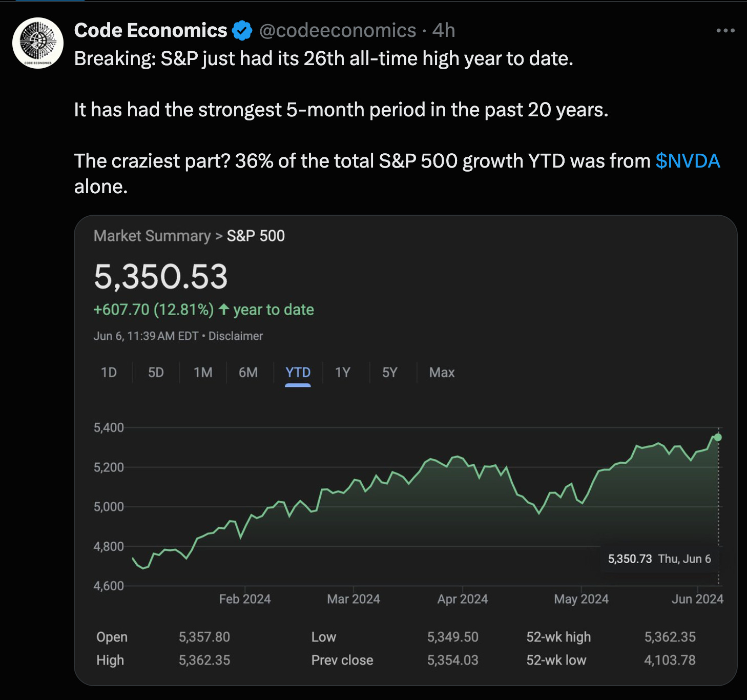Select the 1D time range tab
This screenshot has height=700, width=747.
[109, 373]
